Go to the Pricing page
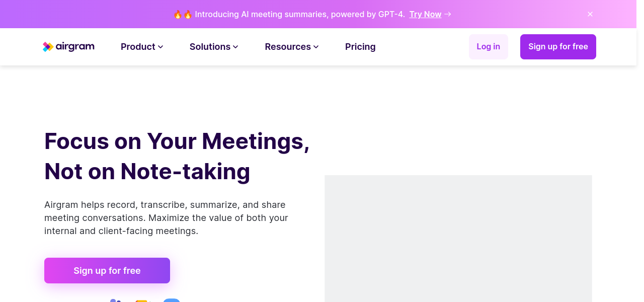The image size is (644, 302). point(360,47)
